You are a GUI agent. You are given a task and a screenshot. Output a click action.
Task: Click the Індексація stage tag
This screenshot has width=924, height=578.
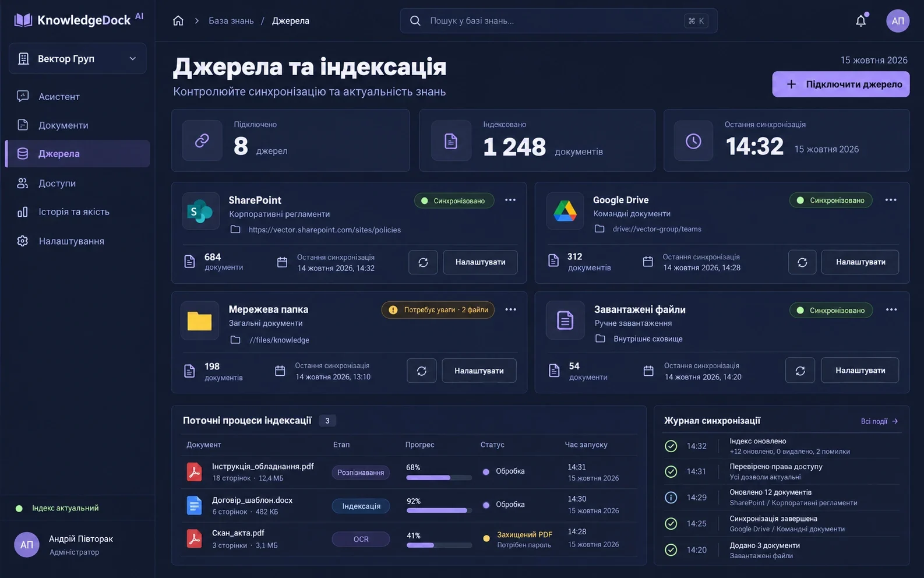361,506
